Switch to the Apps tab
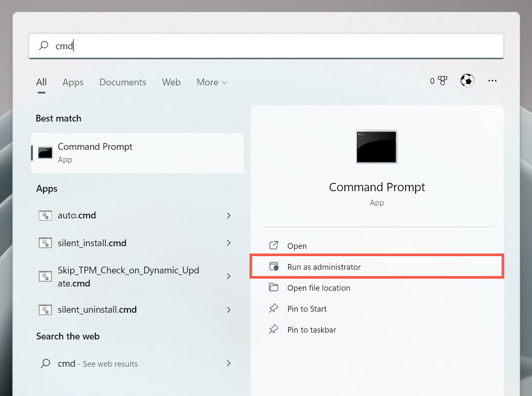Image resolution: width=532 pixels, height=396 pixels. [73, 82]
